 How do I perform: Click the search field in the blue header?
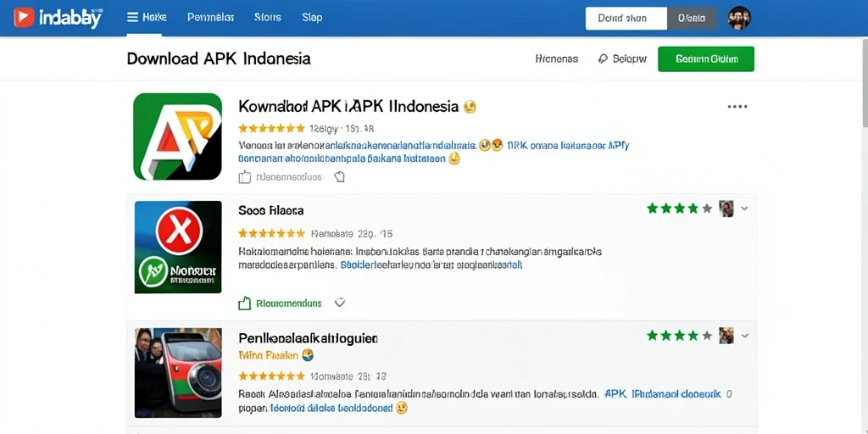(626, 19)
